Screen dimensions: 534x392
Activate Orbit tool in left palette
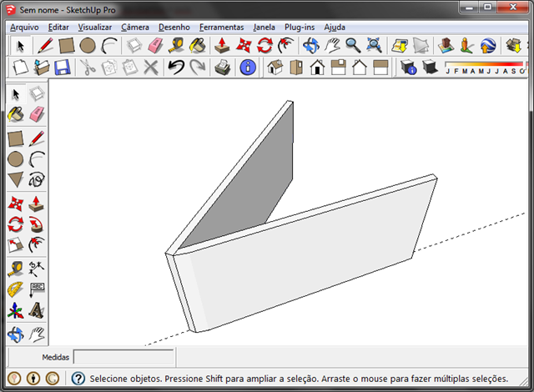pyautogui.click(x=15, y=334)
